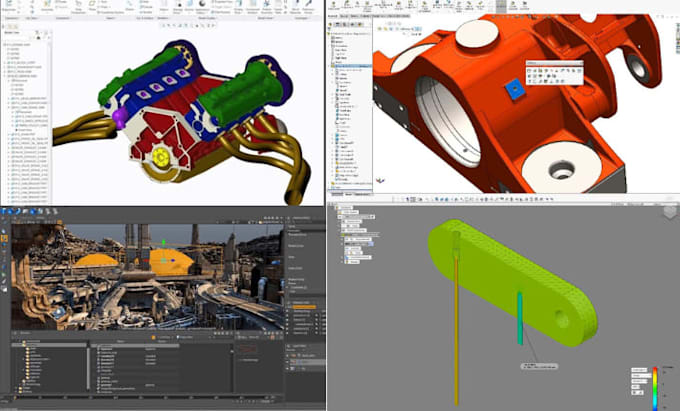The width and height of the screenshot is (680, 411).
Task: Select the blue square face on the orange casting
Action: coord(515,90)
